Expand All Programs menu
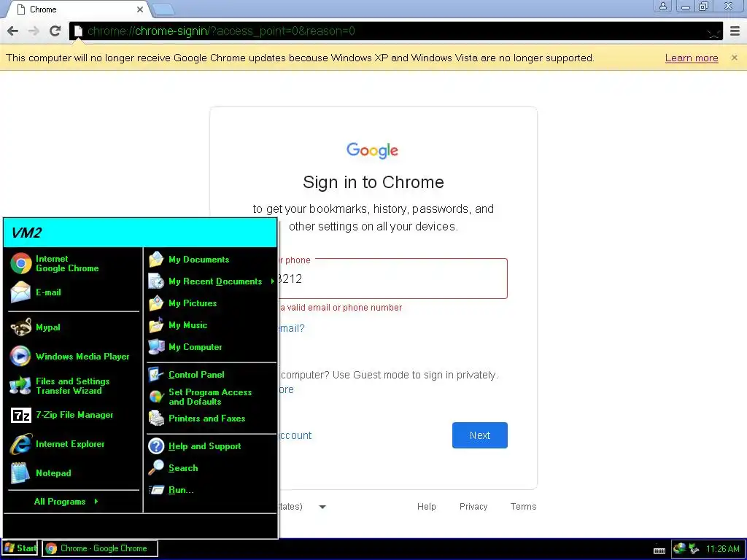This screenshot has width=747, height=560. point(66,502)
